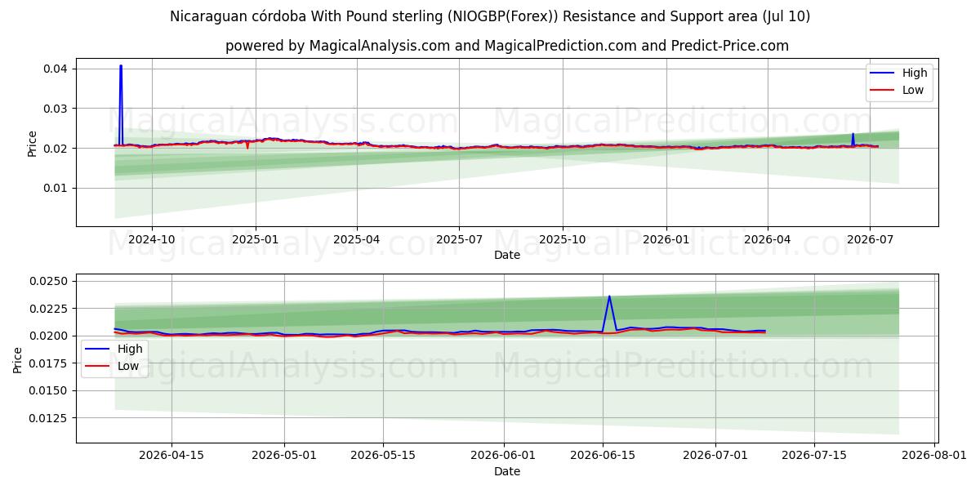This screenshot has width=980, height=490.
Task: Click the lower chart x-axis label 2026-05-01
Action: click(x=285, y=456)
